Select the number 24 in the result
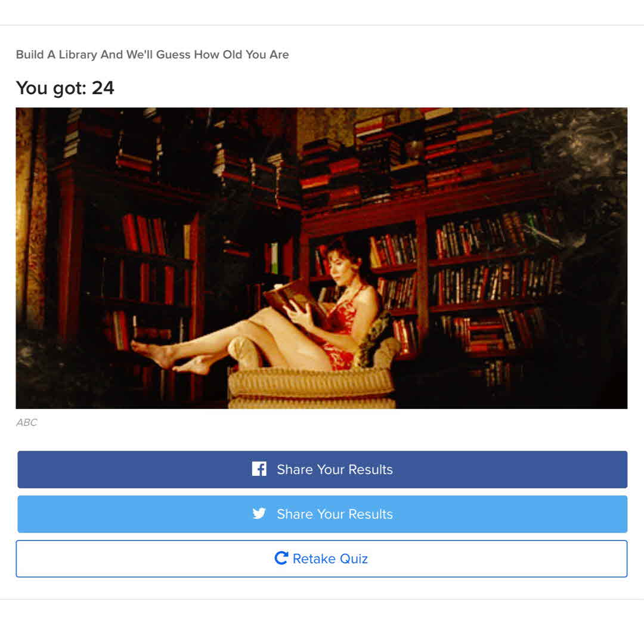The height and width of the screenshot is (644, 644). pos(103,88)
